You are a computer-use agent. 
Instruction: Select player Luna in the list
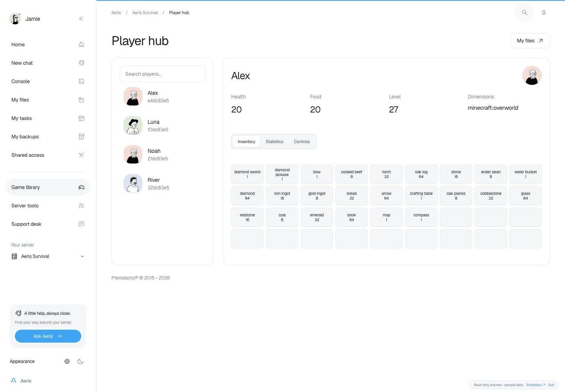(x=162, y=125)
